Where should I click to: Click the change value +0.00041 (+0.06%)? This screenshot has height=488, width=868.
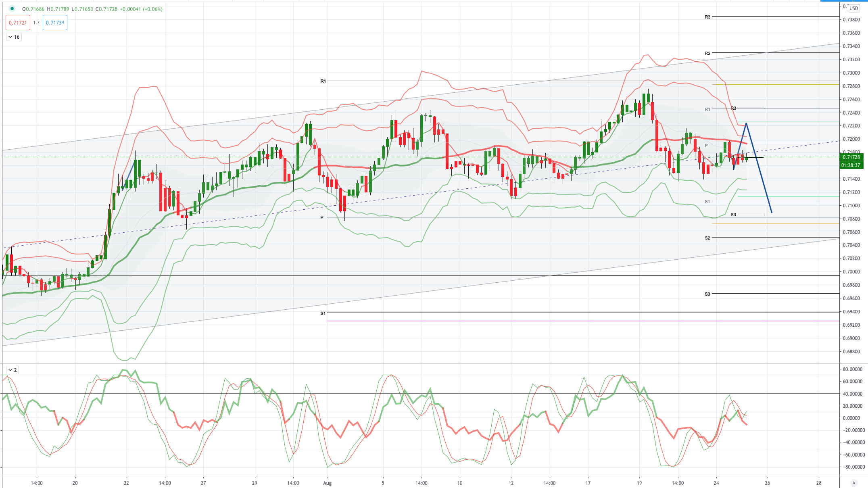pos(141,9)
